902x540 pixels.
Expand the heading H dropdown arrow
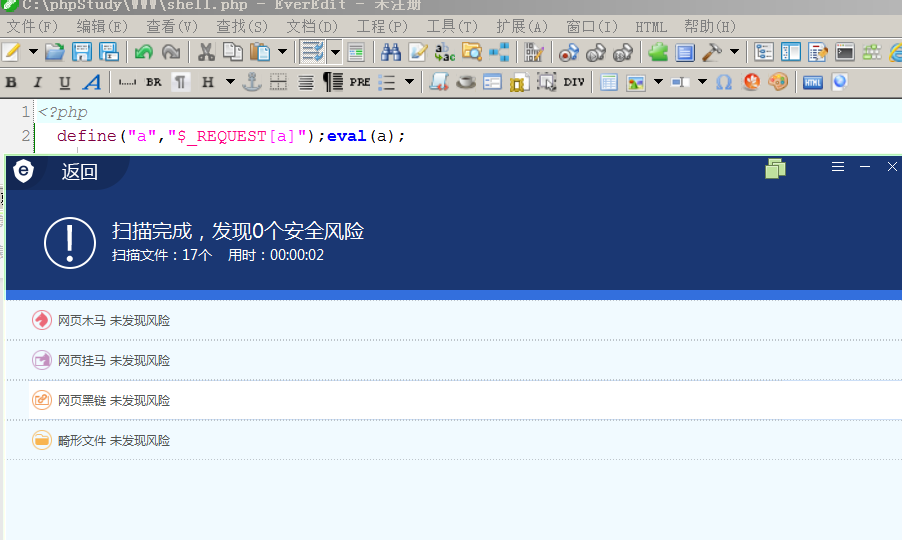tap(230, 82)
